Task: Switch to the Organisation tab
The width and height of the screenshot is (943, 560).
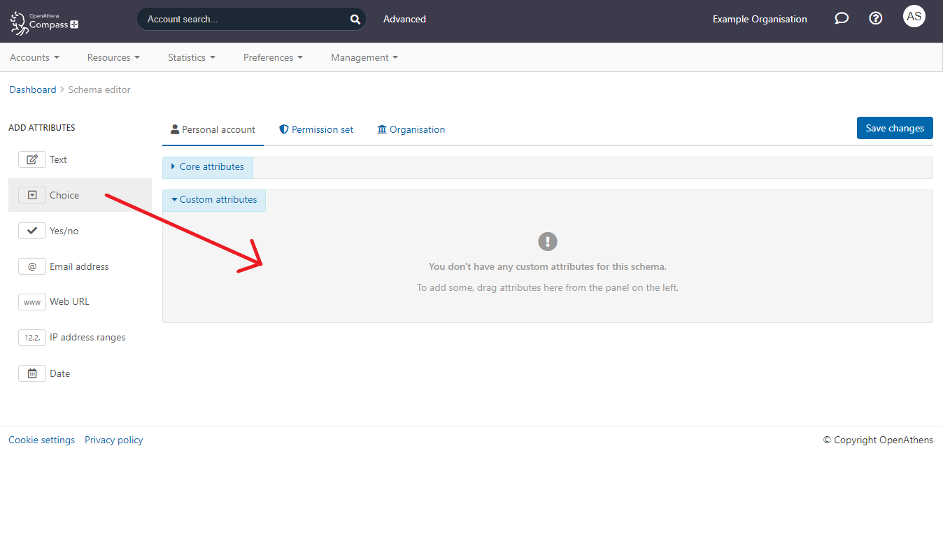Action: 411,129
